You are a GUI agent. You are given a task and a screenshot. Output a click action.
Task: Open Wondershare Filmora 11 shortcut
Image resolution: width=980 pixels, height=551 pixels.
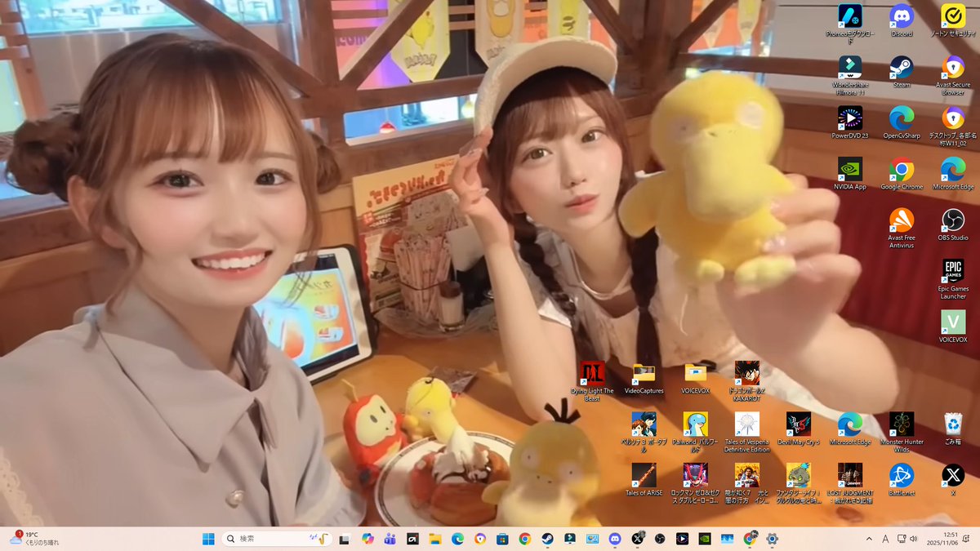click(x=850, y=75)
